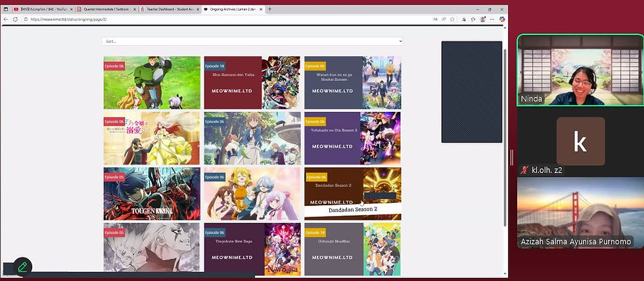Click the Dandadan Season 2 title link

[x=353, y=209]
